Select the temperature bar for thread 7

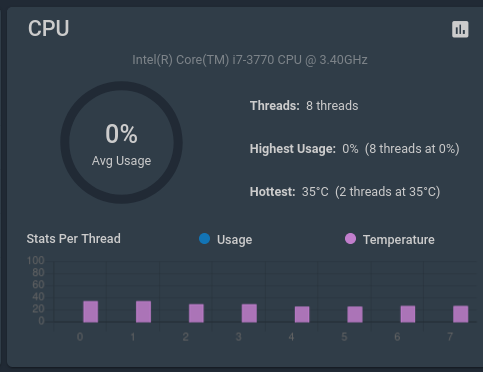point(461,314)
